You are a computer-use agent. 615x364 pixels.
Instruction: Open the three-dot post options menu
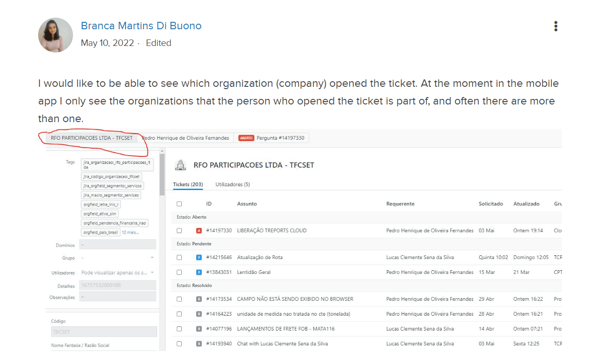click(x=555, y=26)
